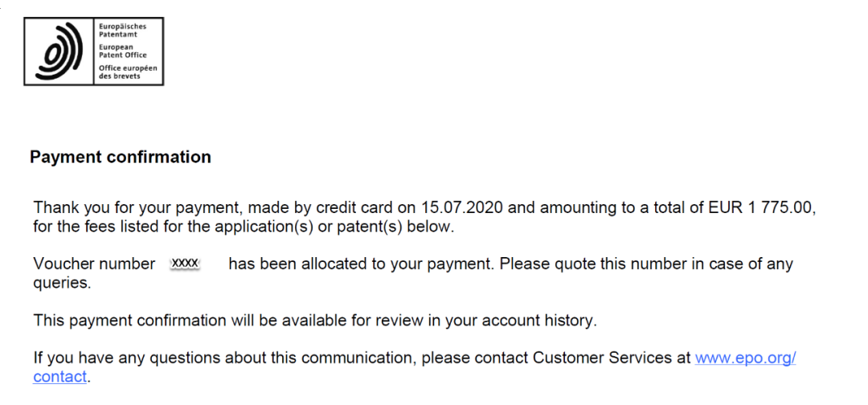Click the underlined word "contact" link continuation
Screen dimensions: 868x405
[x=59, y=377]
